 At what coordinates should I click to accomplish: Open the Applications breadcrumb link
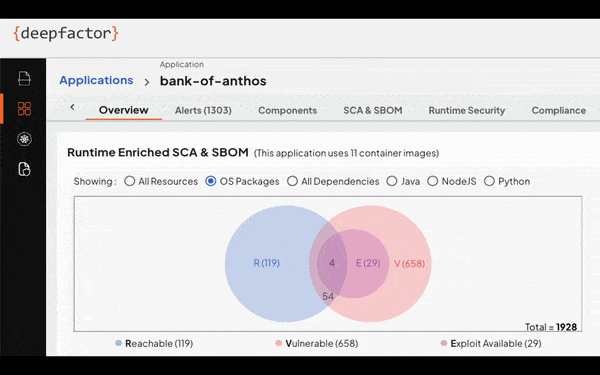(96, 80)
